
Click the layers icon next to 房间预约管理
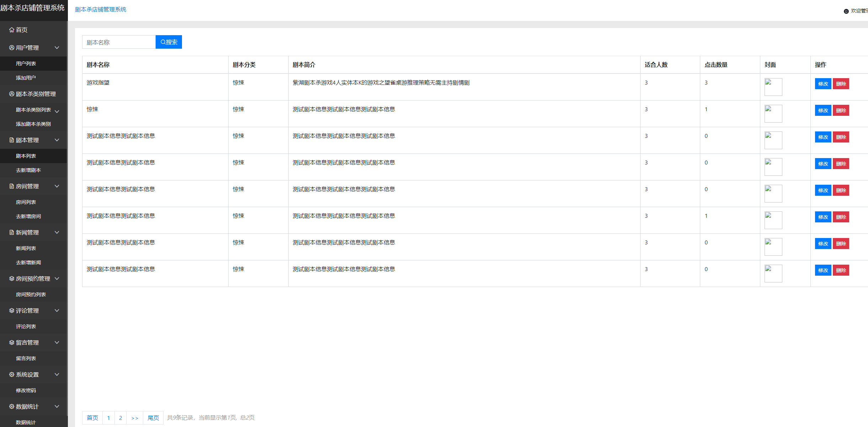[12, 279]
